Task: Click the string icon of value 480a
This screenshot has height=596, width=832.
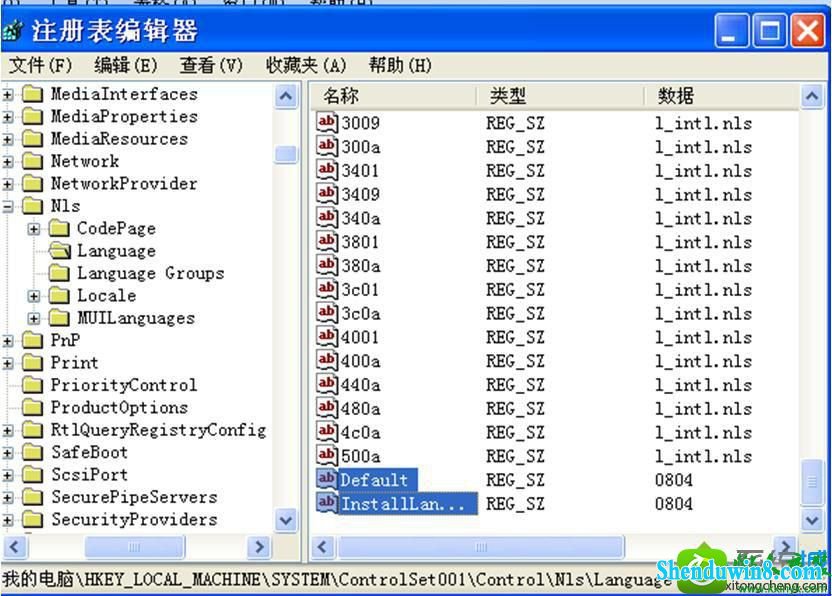Action: point(327,408)
